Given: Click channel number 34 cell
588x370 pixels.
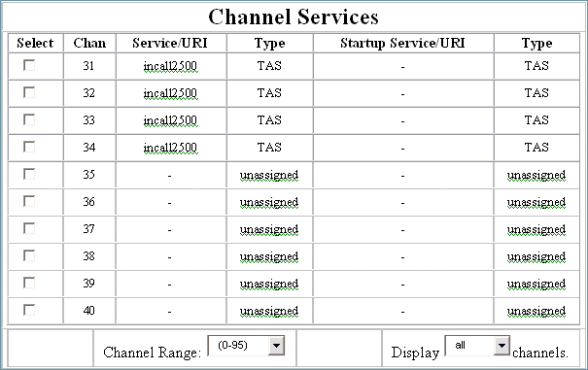Looking at the screenshot, I should (x=88, y=148).
